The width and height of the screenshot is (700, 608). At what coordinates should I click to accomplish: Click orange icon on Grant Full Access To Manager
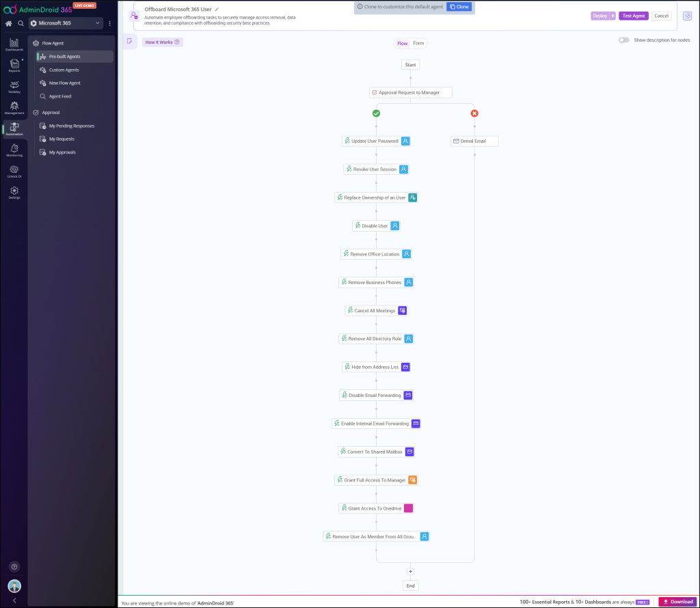[412, 480]
